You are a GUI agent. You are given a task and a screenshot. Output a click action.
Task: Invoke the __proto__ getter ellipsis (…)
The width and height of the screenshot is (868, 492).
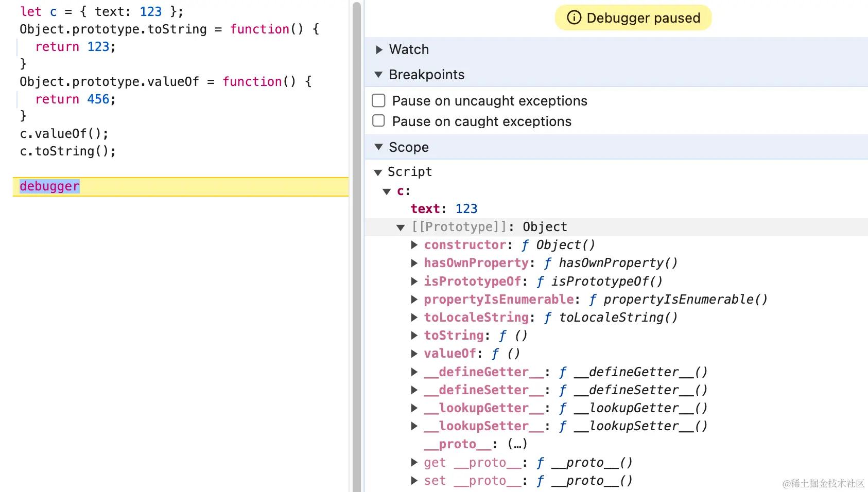[x=517, y=444]
